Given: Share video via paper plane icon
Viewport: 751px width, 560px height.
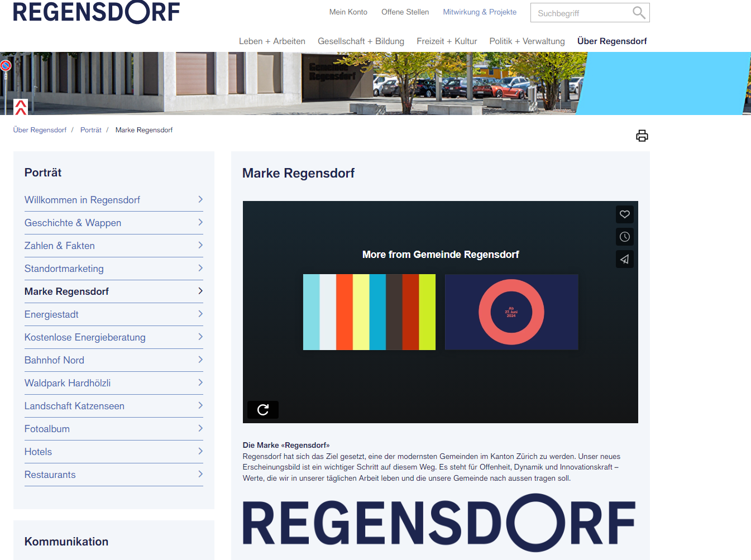Looking at the screenshot, I should tap(624, 259).
